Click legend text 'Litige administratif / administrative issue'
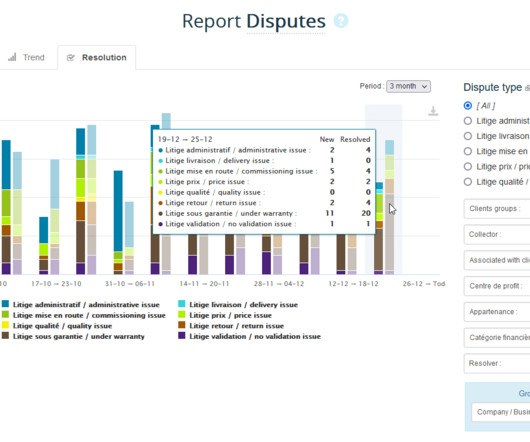Screen dimensions: 530x442 86,304
